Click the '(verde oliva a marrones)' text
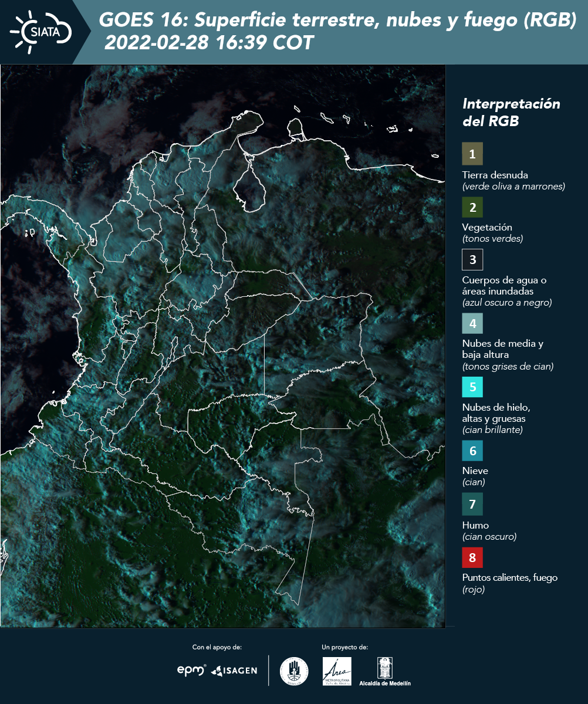Screen dimensions: 588x704 pos(513,187)
